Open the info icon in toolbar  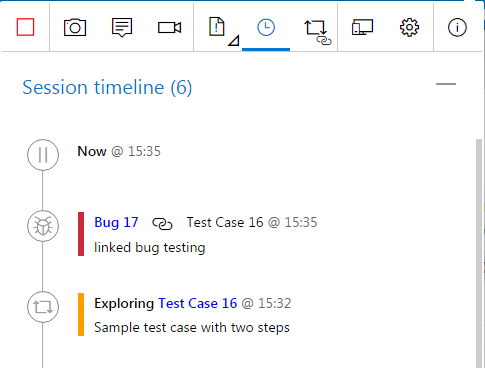point(457,27)
